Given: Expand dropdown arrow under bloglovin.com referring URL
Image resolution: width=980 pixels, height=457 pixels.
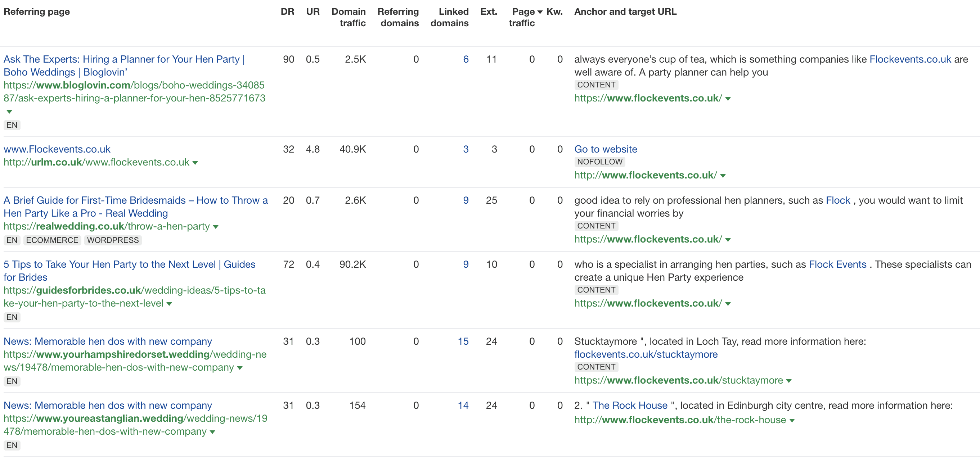Looking at the screenshot, I should 9,112.
